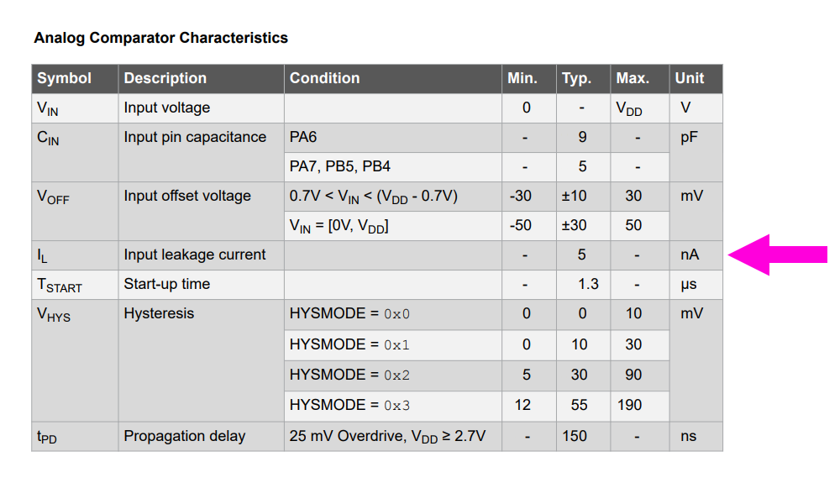Select the Symbol column header
The height and width of the screenshot is (504, 840).
tap(75, 79)
